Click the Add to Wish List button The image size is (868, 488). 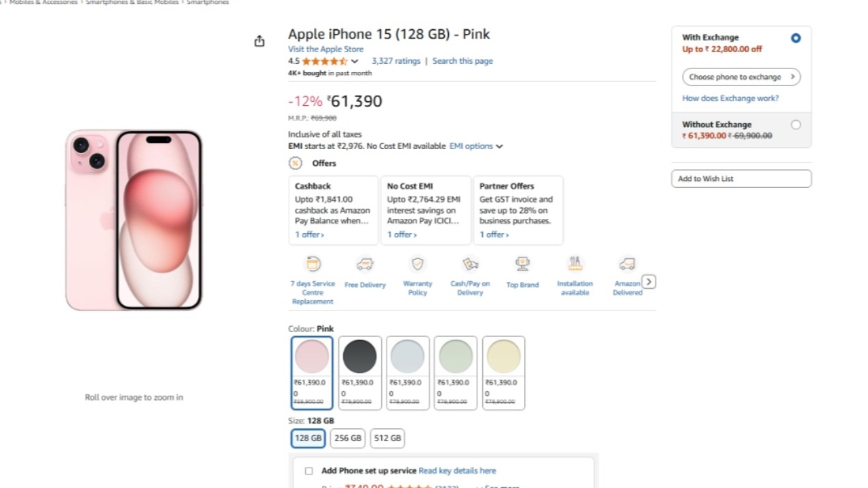tap(741, 179)
